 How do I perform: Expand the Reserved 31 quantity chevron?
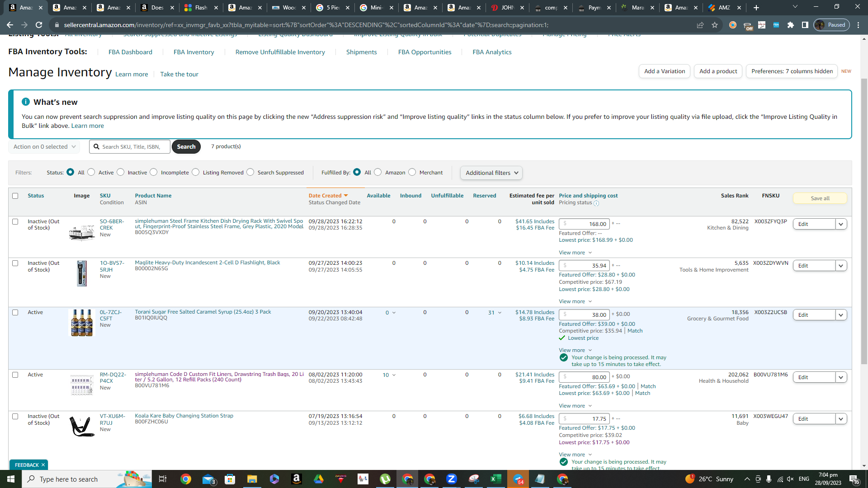pyautogui.click(x=500, y=313)
